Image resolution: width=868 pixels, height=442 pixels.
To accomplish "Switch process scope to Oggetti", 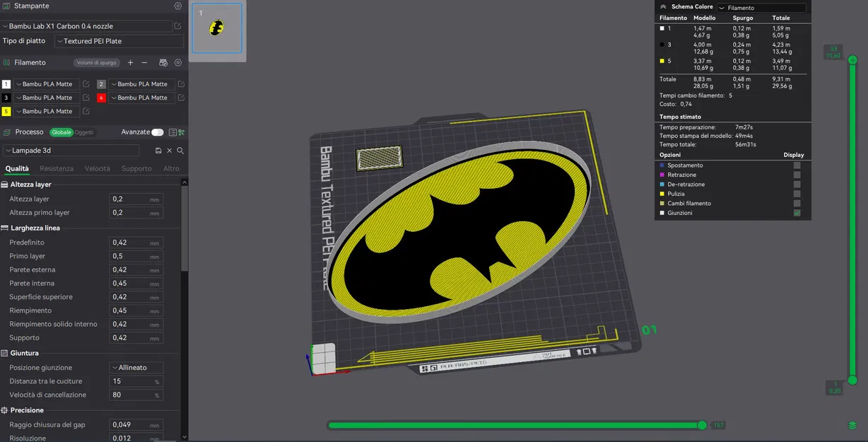I will (x=85, y=132).
